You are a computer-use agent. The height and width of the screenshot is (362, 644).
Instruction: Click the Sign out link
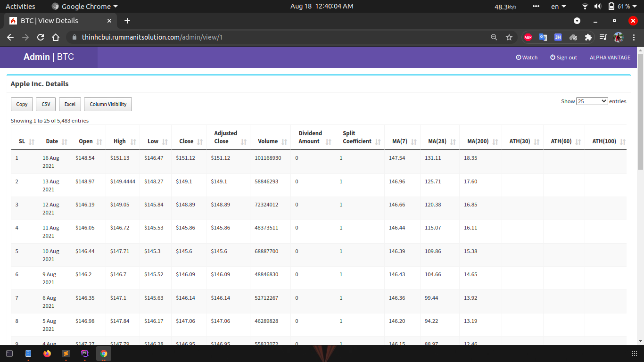(x=563, y=58)
